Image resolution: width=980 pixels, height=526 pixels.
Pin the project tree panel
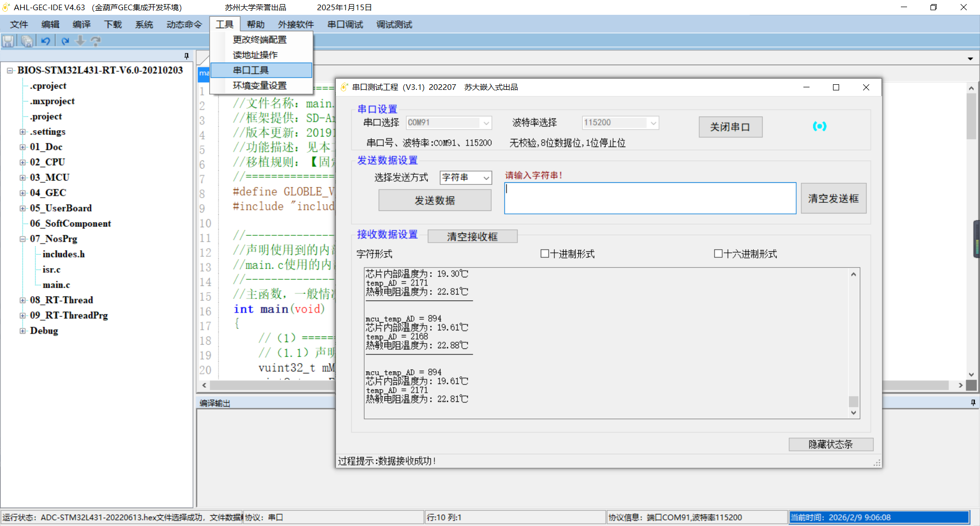[x=186, y=56]
